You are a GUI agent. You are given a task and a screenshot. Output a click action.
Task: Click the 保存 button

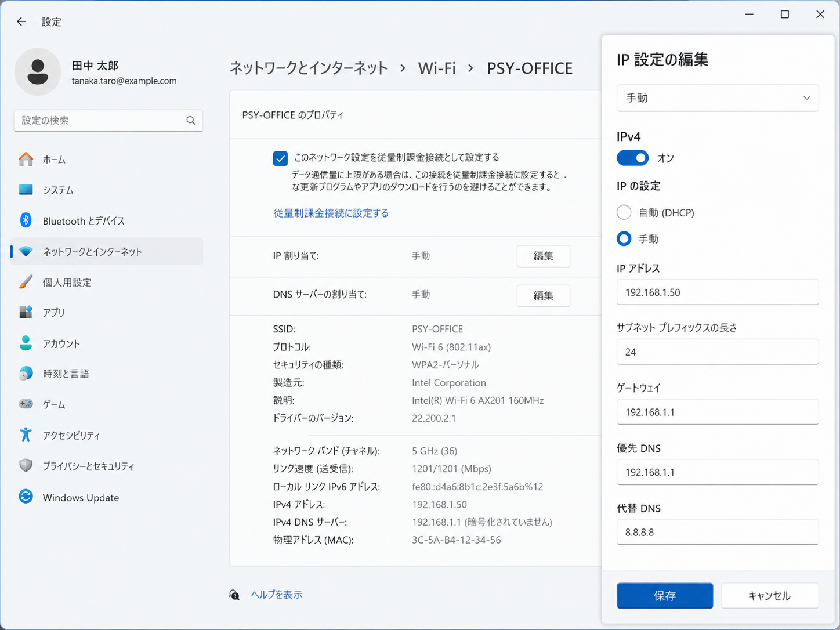(x=664, y=596)
